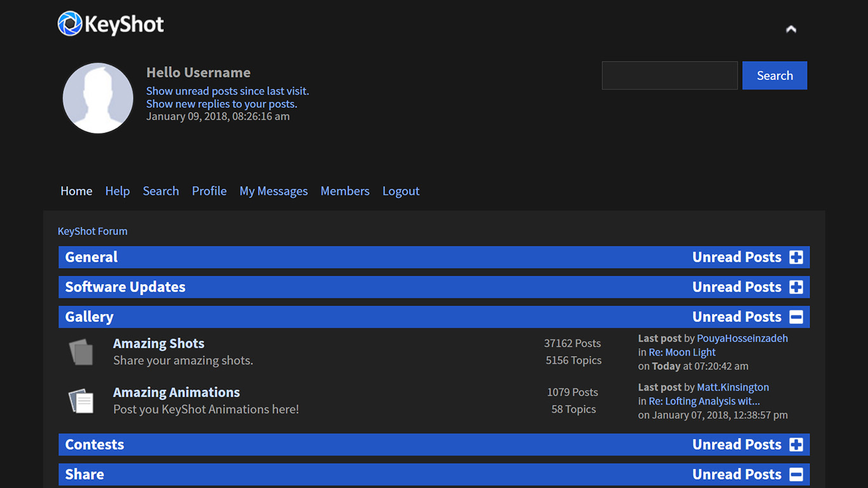
Task: Show new replies to your posts
Action: tap(222, 104)
